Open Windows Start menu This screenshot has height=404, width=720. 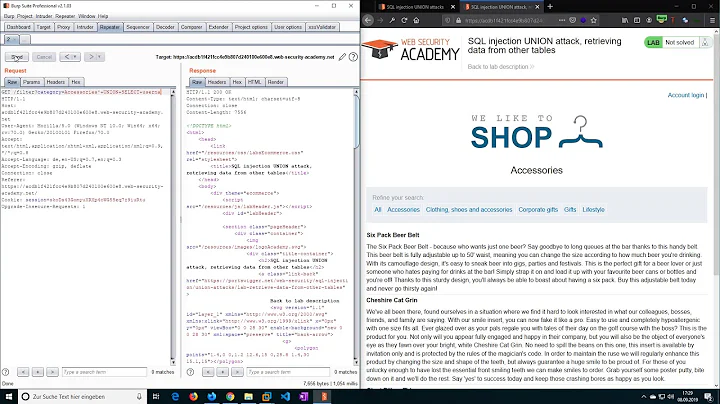coord(9,396)
